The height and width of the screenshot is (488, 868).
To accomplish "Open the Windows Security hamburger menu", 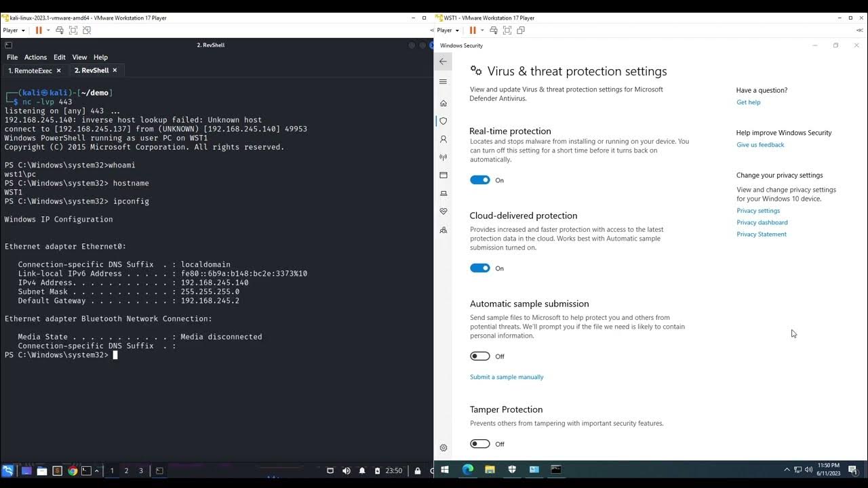I will 443,81.
